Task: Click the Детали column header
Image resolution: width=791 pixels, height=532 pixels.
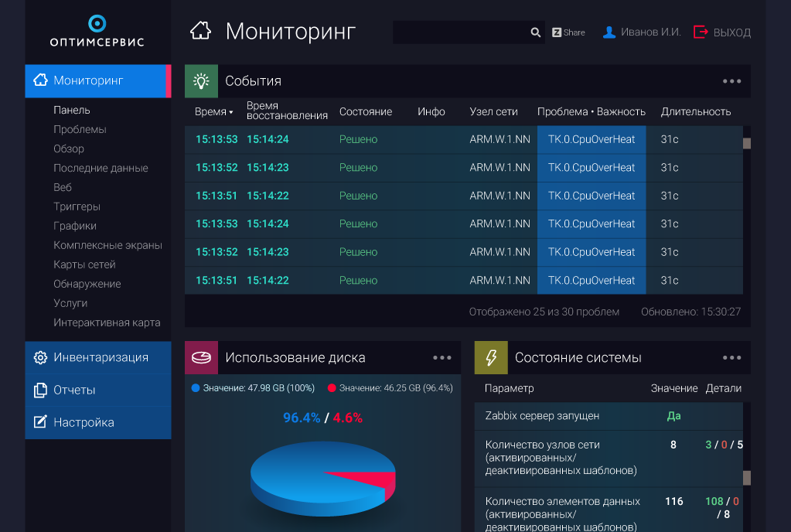Action: (x=723, y=388)
